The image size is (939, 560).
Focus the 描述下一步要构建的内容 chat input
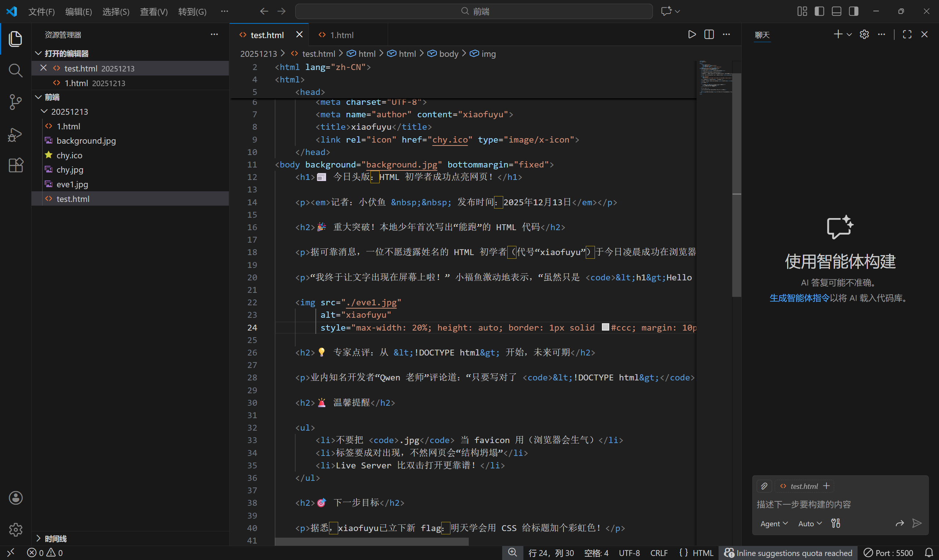point(840,505)
